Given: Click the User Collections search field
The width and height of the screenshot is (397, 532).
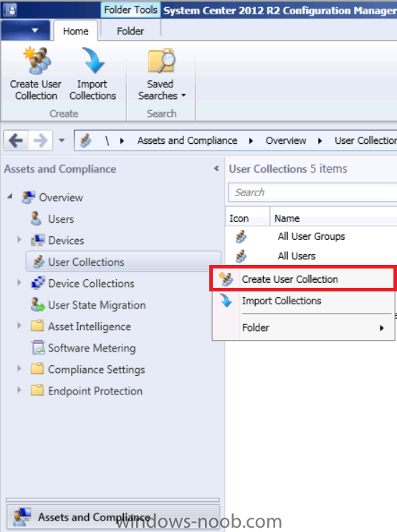Looking at the screenshot, I should point(312,193).
